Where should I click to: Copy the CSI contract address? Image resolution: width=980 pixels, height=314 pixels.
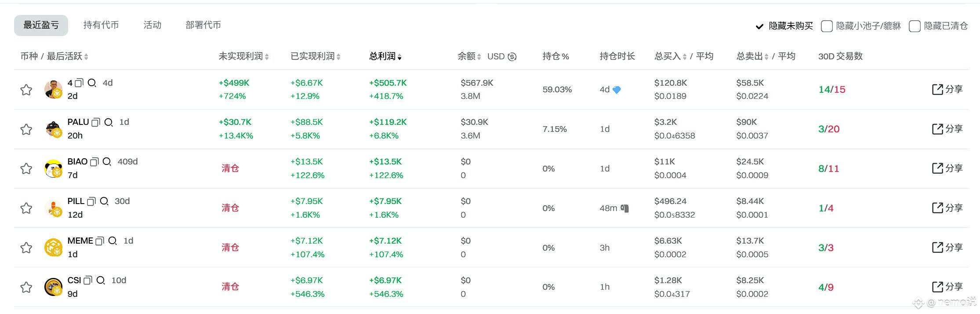[x=88, y=281]
